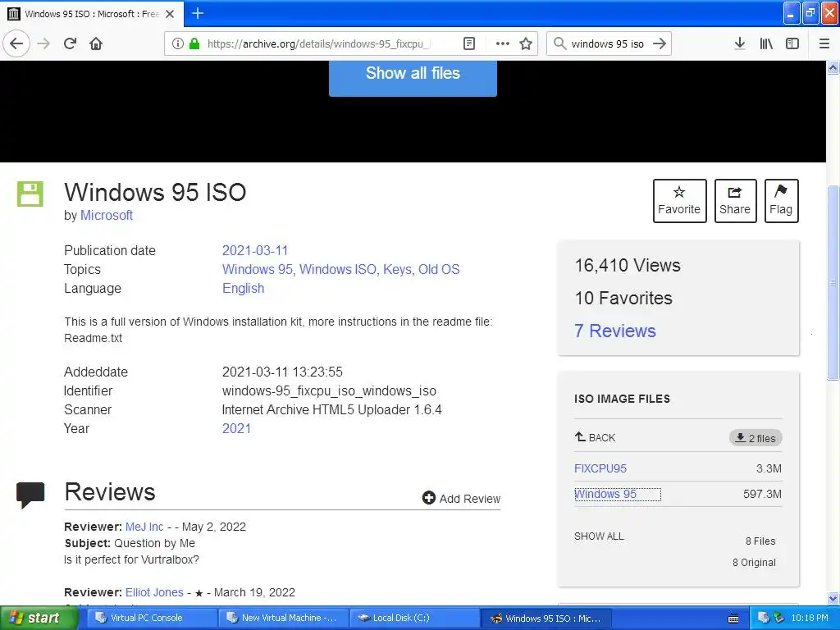Screen dimensions: 840x630
Task: Flag this item
Action: click(x=781, y=201)
